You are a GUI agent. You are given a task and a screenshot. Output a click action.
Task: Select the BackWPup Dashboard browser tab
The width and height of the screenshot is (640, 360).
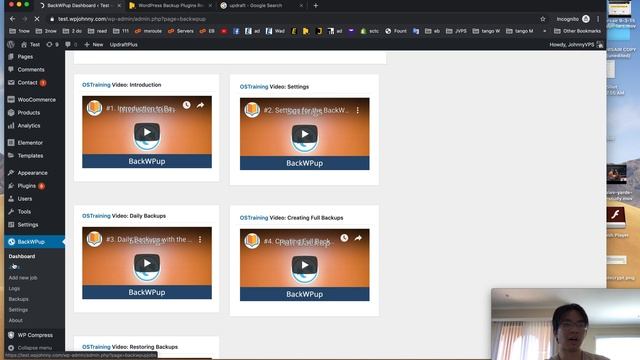tap(78, 5)
